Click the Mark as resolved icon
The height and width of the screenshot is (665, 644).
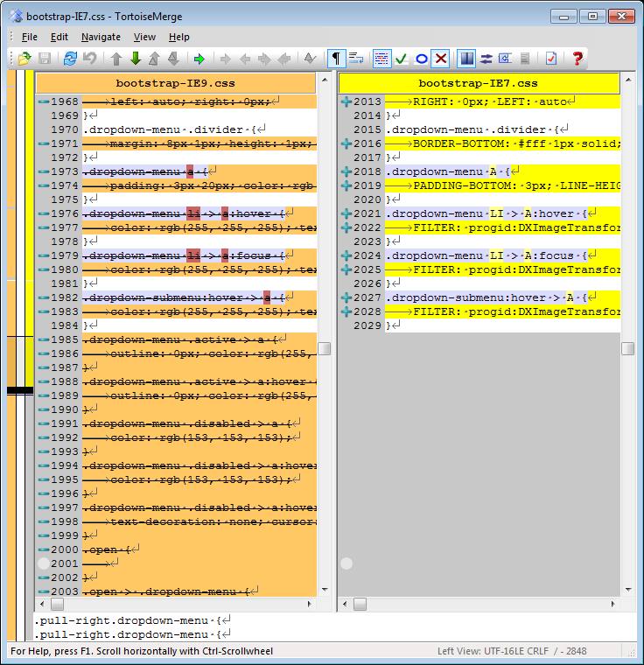[x=310, y=58]
